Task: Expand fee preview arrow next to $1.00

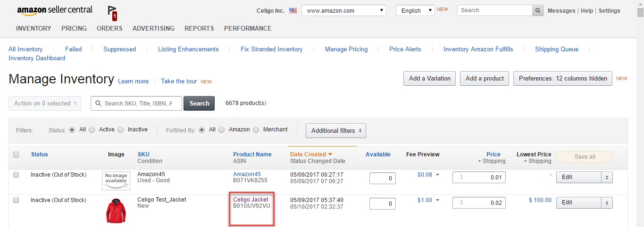Action: coord(437,200)
